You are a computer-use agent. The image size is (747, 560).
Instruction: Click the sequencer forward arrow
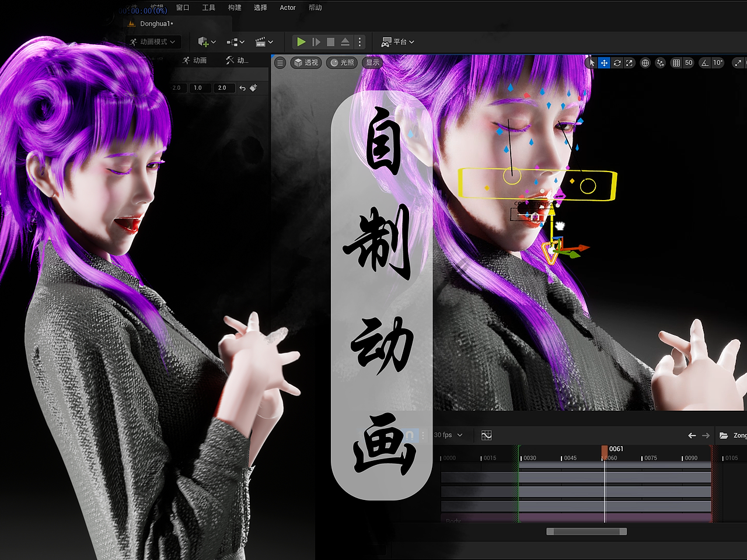706,436
